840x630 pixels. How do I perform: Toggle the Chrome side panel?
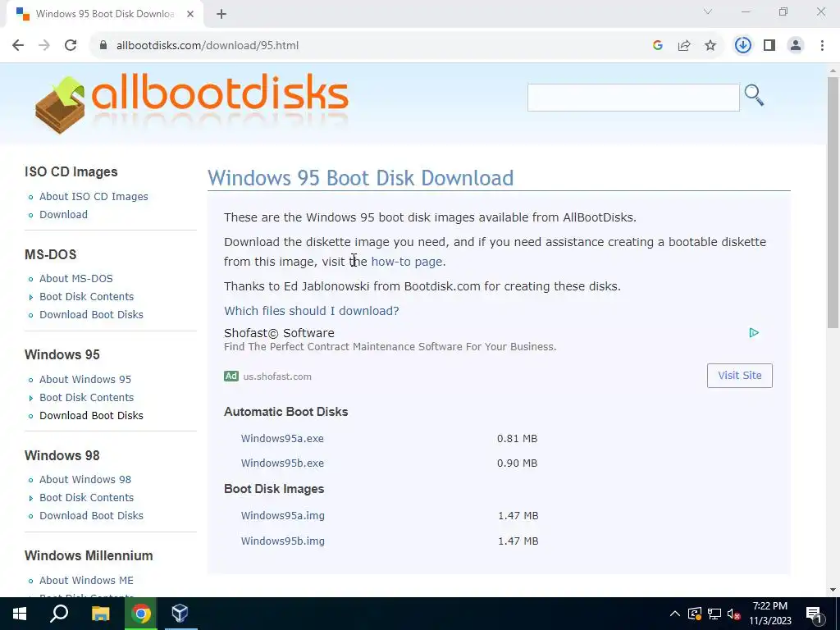pyautogui.click(x=769, y=46)
